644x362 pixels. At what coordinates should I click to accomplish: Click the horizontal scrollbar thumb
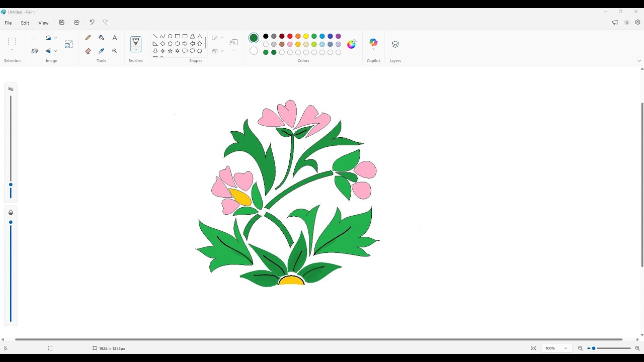[x=318, y=339]
